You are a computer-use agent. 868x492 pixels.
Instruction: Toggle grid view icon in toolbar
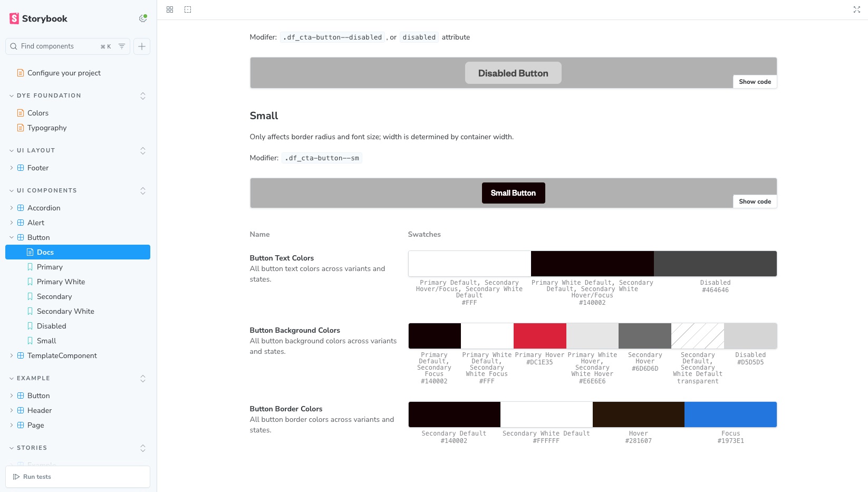[170, 9]
